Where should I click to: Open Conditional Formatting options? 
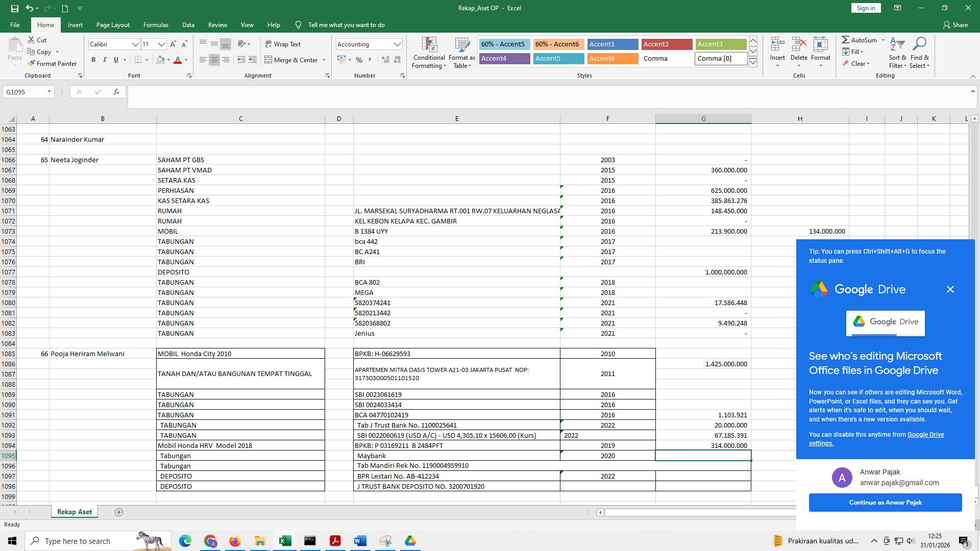tap(429, 53)
